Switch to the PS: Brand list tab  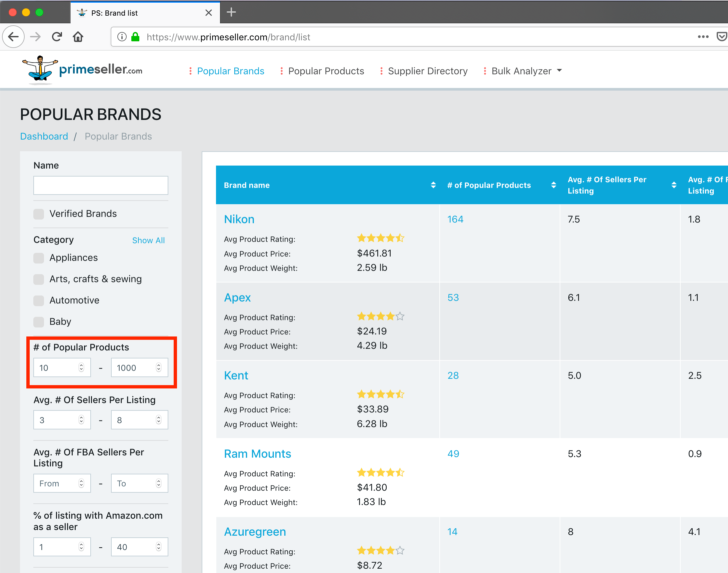tap(145, 13)
